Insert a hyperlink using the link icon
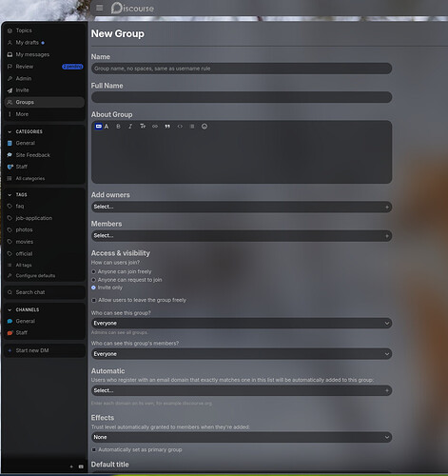The width and height of the screenshot is (448, 476). click(155, 127)
